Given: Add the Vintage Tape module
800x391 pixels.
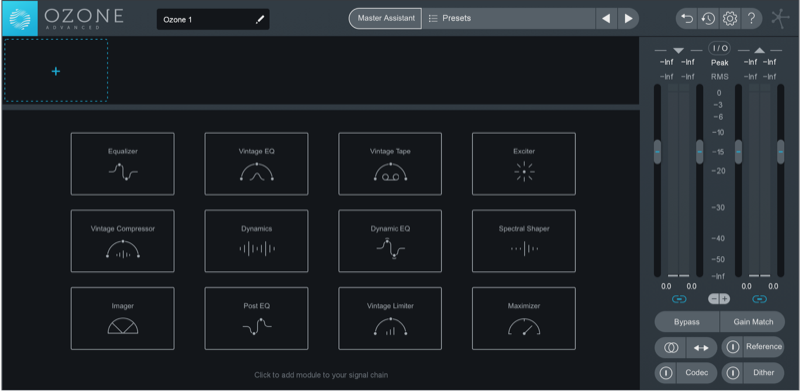Looking at the screenshot, I should click(x=390, y=164).
